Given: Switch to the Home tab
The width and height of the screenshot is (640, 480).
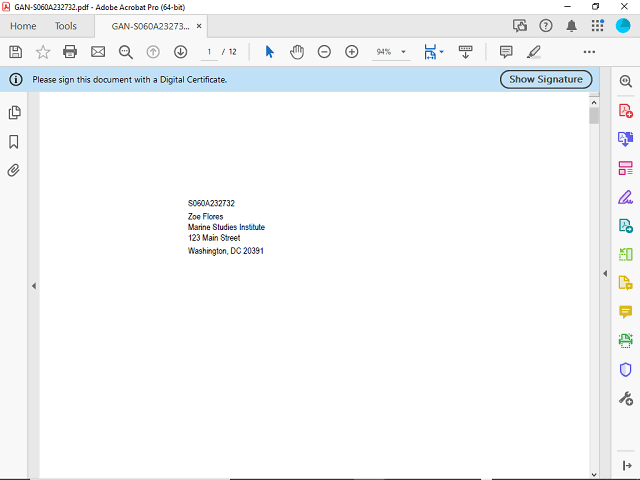Looking at the screenshot, I should click(23, 26).
